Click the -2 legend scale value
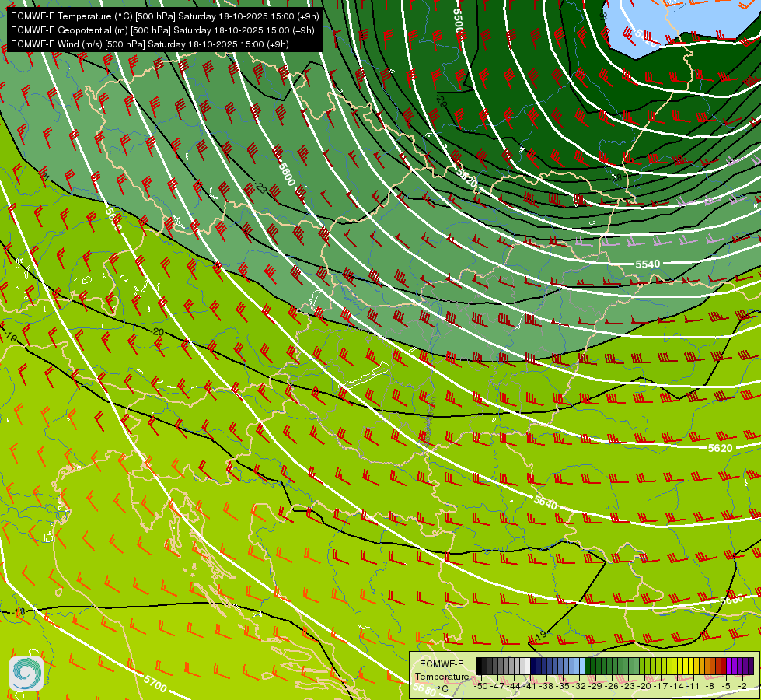Viewport: 761px width, 700px height. 742,686
